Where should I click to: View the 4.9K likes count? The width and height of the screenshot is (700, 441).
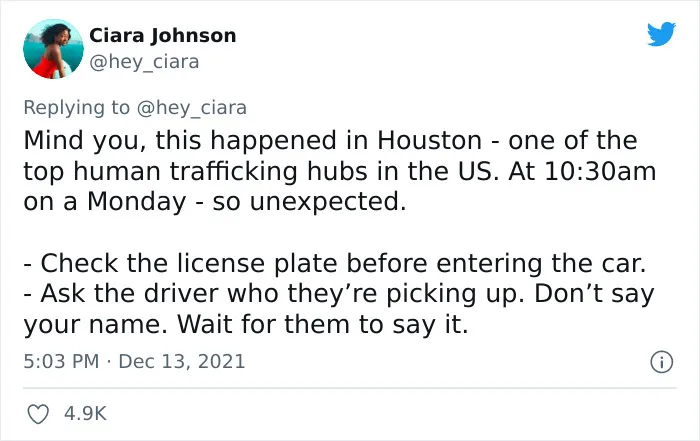pyautogui.click(x=85, y=413)
